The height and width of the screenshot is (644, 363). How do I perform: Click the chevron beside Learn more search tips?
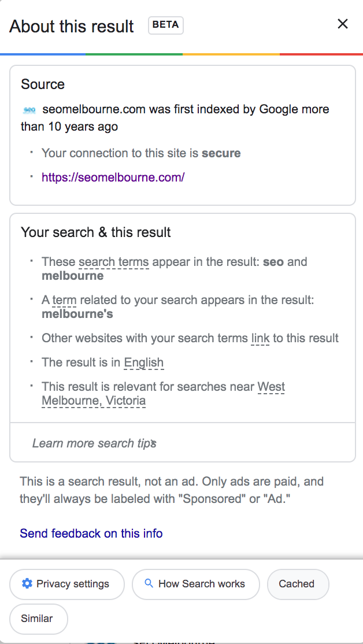154,443
